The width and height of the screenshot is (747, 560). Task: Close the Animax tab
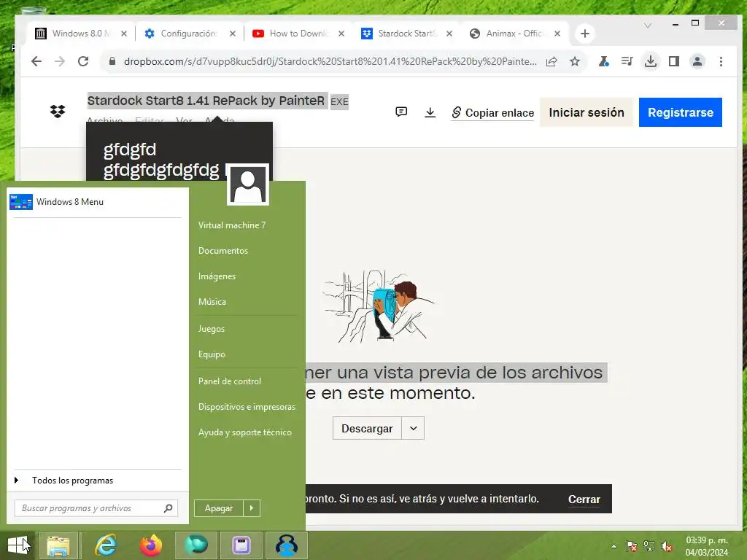[557, 34]
